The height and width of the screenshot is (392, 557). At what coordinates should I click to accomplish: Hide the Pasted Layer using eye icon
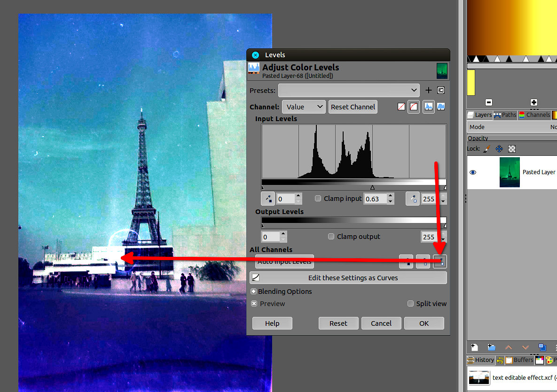tap(473, 172)
